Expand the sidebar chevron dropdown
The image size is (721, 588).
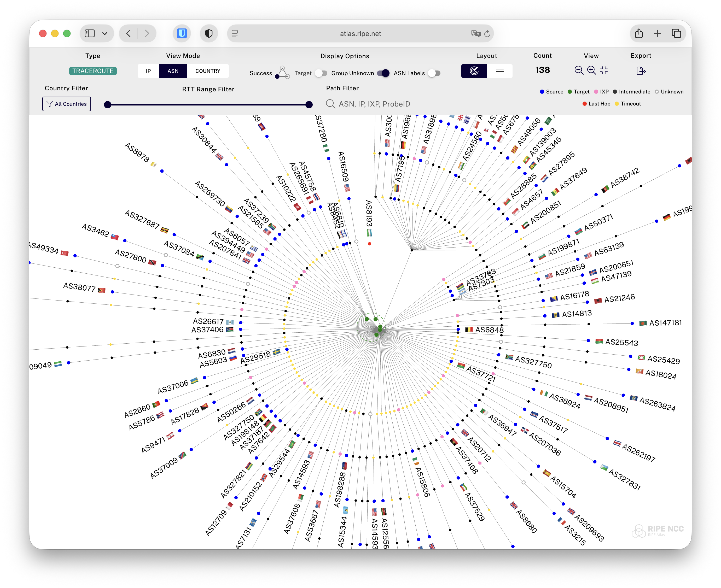105,33
